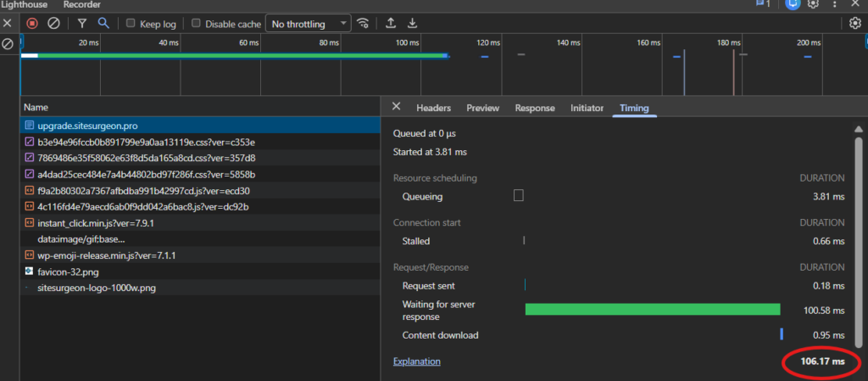Select the data:image/gif;base... request

click(x=200, y=239)
